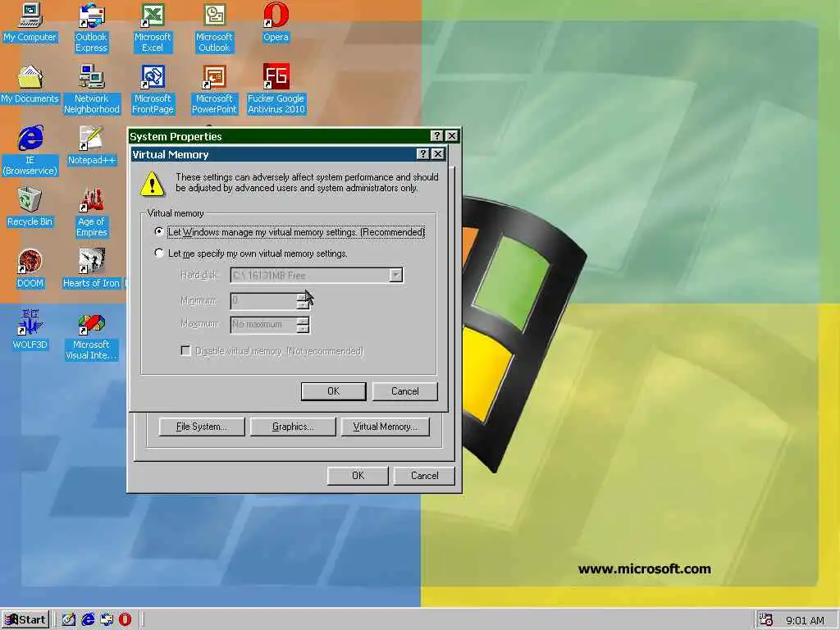Confirm Virtual Memory dialog with OK
This screenshot has width=840, height=630.
(333, 391)
